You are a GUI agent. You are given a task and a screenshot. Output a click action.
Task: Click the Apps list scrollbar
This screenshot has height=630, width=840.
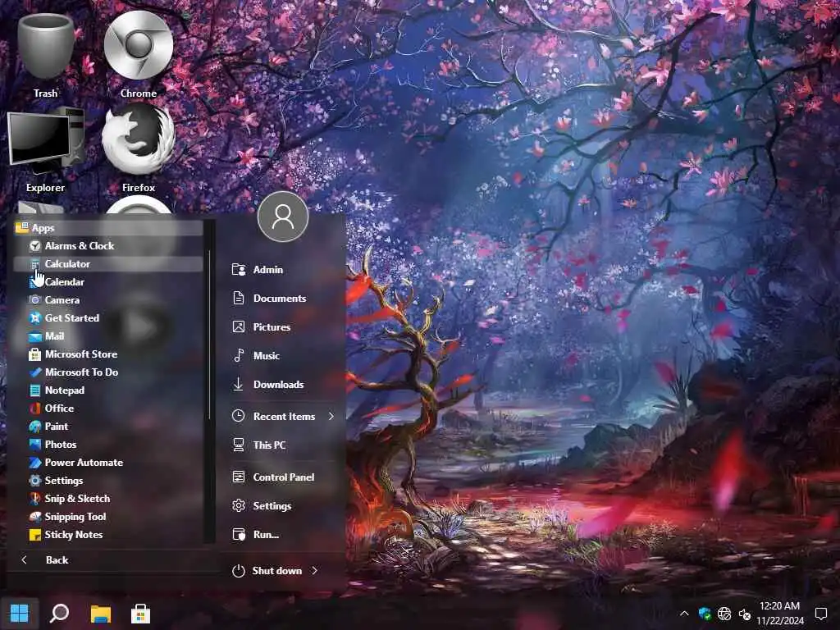209,335
